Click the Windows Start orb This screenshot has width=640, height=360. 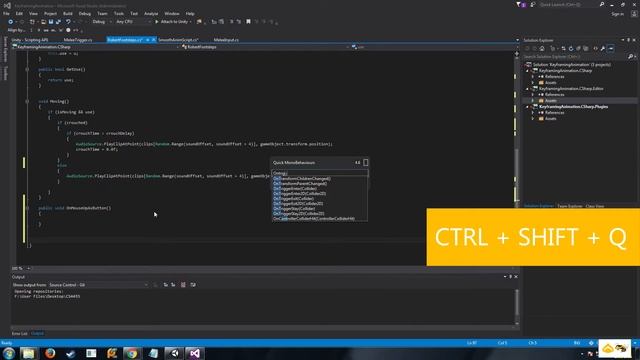pos(9,353)
